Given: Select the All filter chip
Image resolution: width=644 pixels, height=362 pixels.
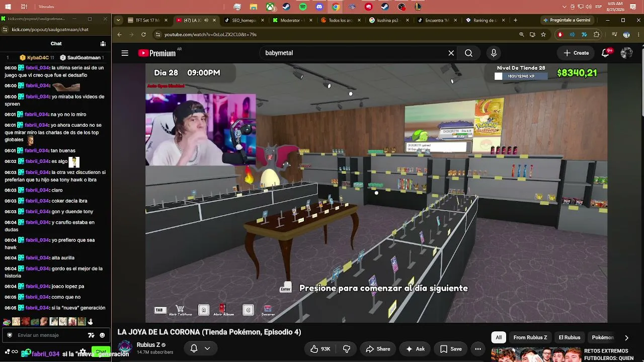Looking at the screenshot, I should click(x=499, y=338).
